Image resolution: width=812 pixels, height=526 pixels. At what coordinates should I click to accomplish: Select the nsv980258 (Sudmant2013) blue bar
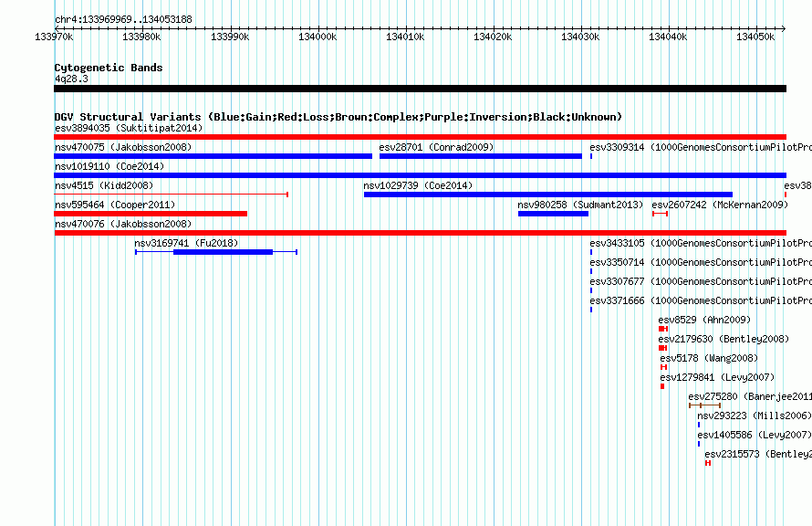coord(553,214)
